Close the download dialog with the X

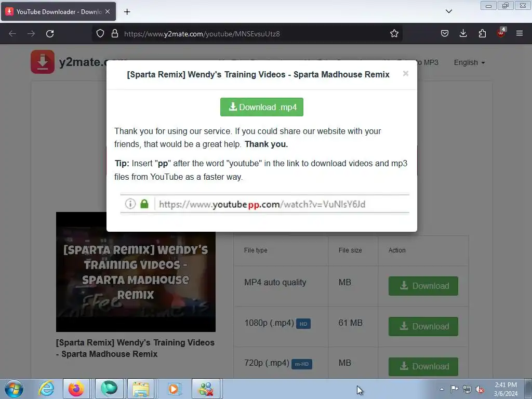pos(405,74)
